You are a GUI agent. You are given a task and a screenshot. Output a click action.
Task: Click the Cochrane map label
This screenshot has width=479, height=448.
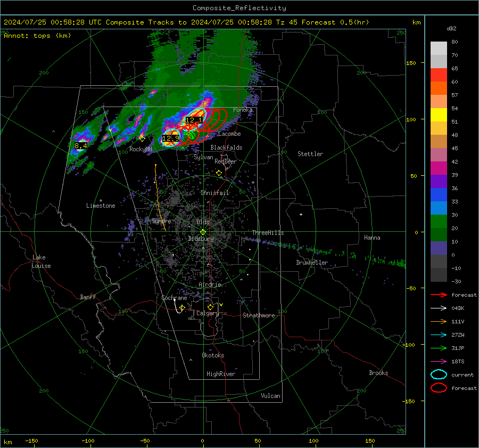click(174, 298)
